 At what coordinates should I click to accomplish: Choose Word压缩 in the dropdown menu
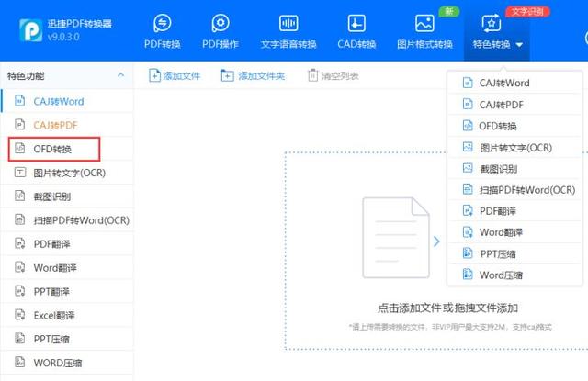[x=514, y=275]
